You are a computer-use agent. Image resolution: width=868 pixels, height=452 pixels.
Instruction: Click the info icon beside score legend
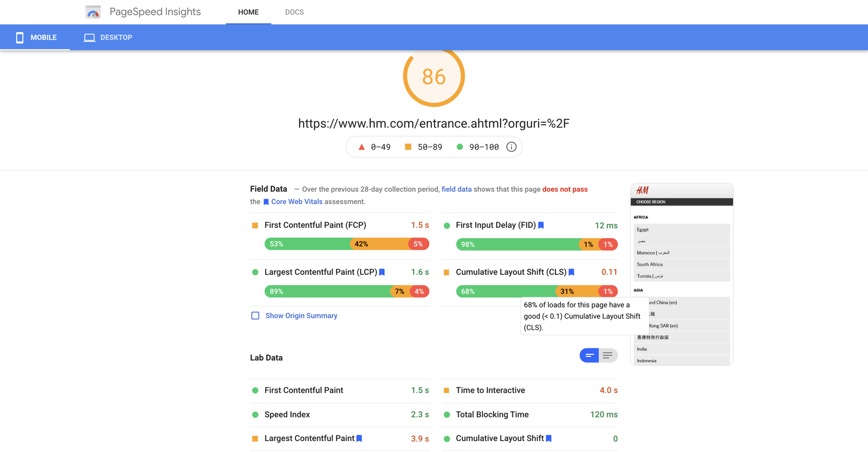(511, 147)
